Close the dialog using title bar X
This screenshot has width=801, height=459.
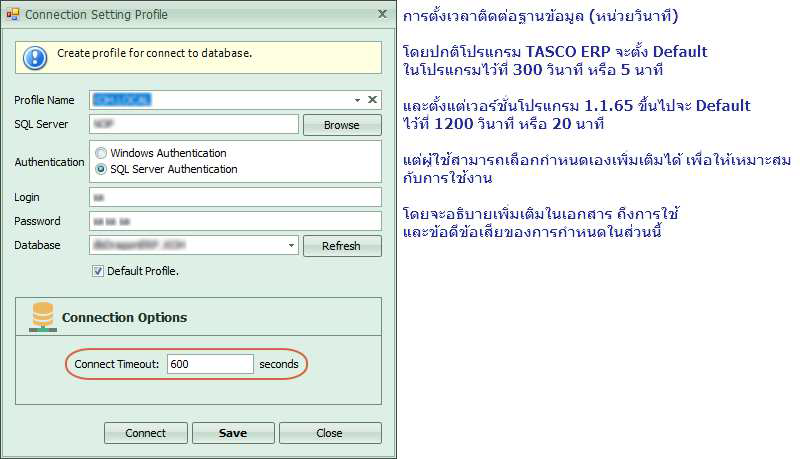click(382, 15)
